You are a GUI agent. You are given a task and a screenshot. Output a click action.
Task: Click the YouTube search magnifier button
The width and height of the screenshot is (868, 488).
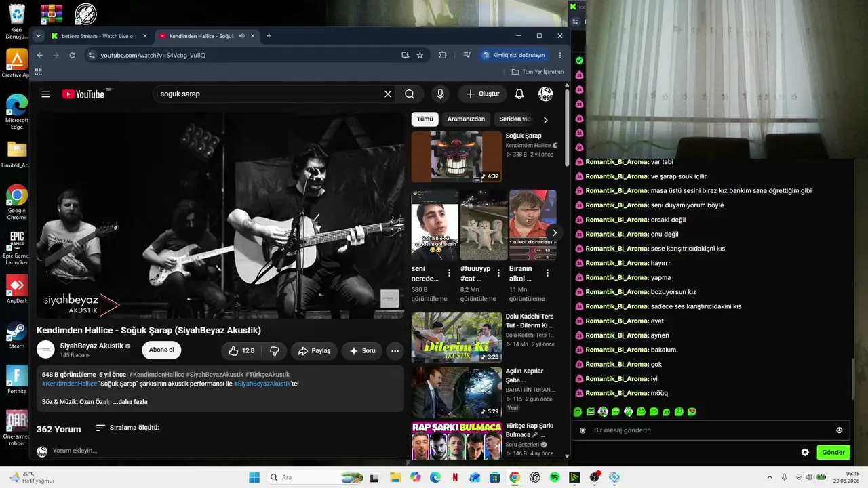coord(410,94)
